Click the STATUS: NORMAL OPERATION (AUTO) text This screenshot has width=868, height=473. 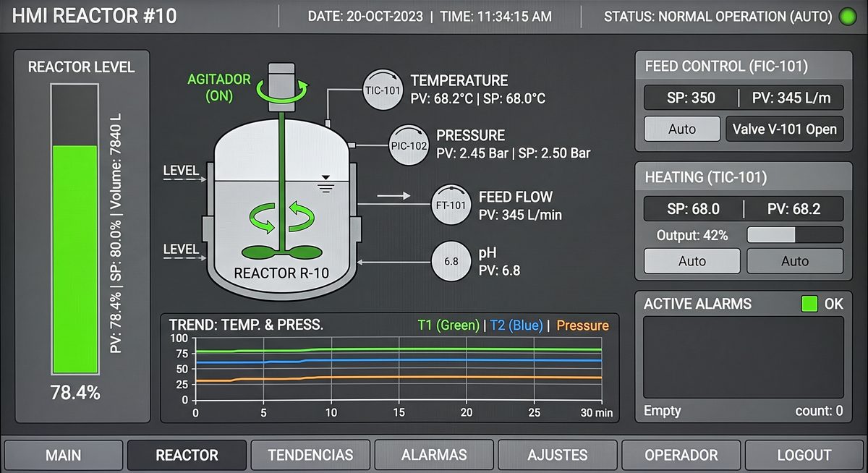tap(718, 16)
